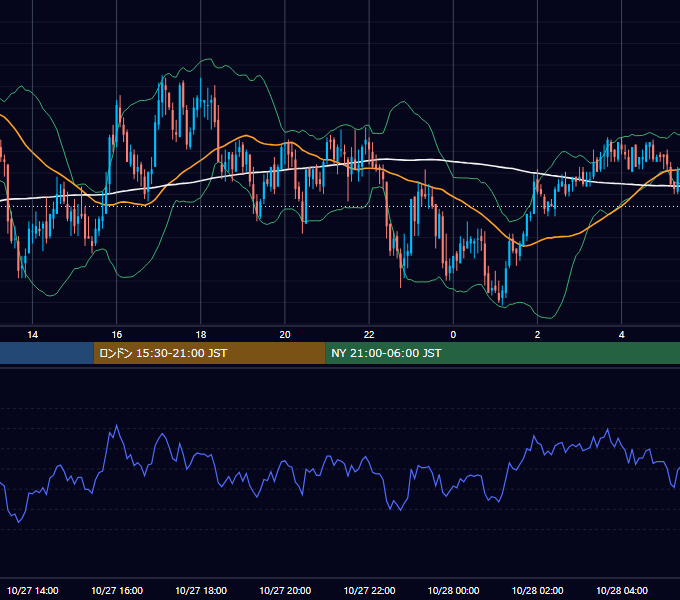Click the 18 hour axis label

tap(201, 335)
